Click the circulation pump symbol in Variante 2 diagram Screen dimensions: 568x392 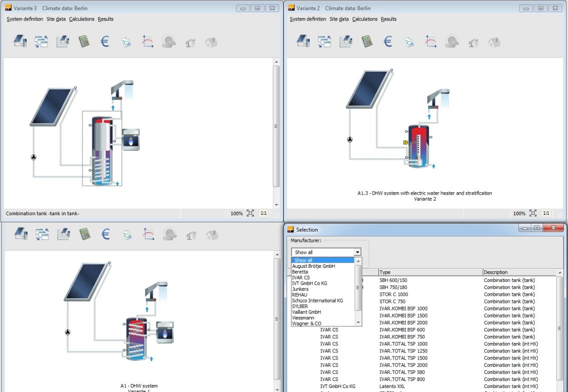[x=350, y=140]
